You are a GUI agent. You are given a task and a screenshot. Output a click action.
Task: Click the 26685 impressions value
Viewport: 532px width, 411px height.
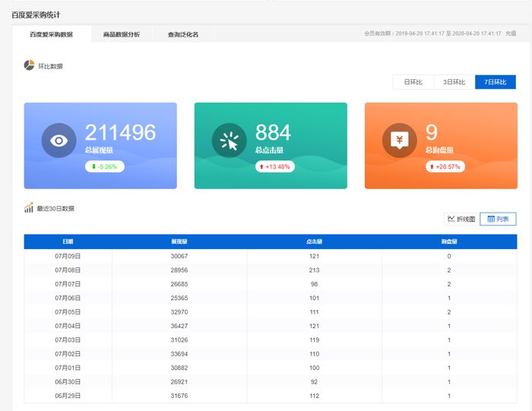[179, 284]
